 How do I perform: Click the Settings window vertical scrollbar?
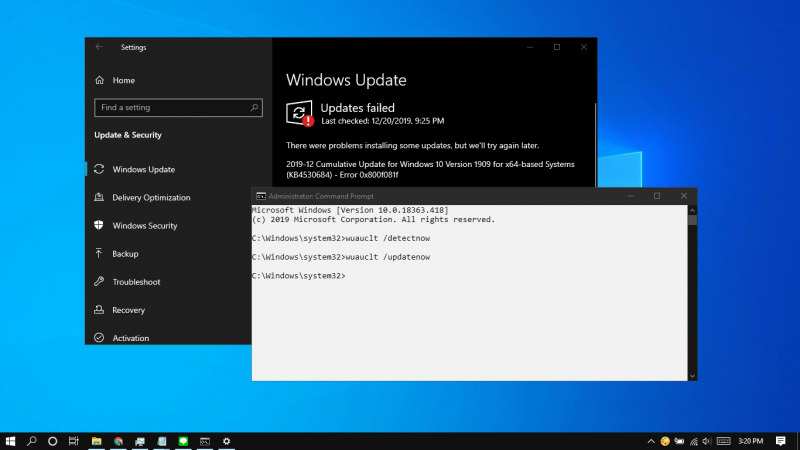pos(595,145)
